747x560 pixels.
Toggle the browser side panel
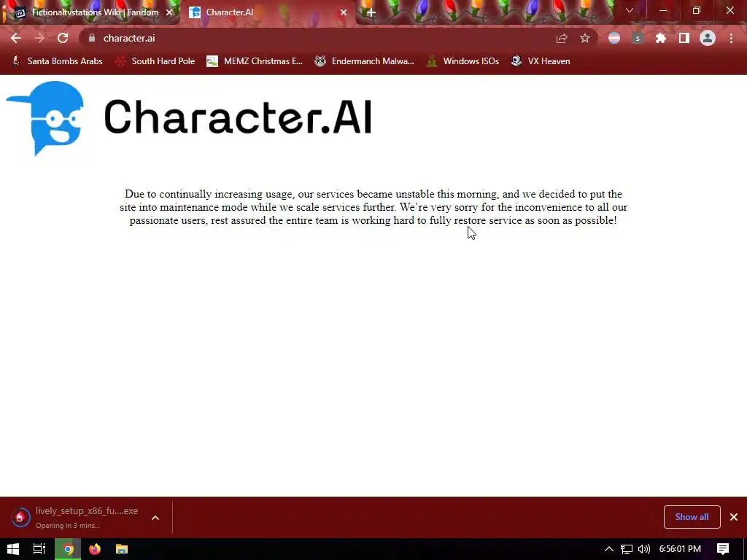click(684, 38)
